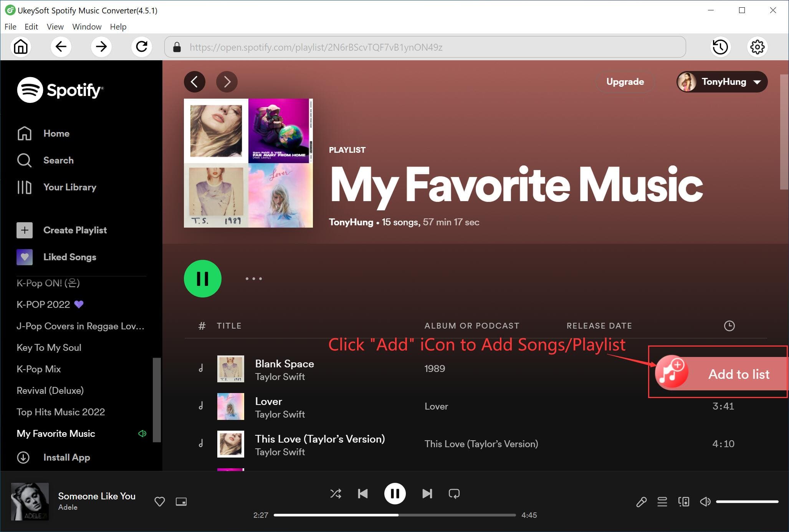Click the UkeySoft history/download icon
The image size is (789, 532).
pos(721,47)
